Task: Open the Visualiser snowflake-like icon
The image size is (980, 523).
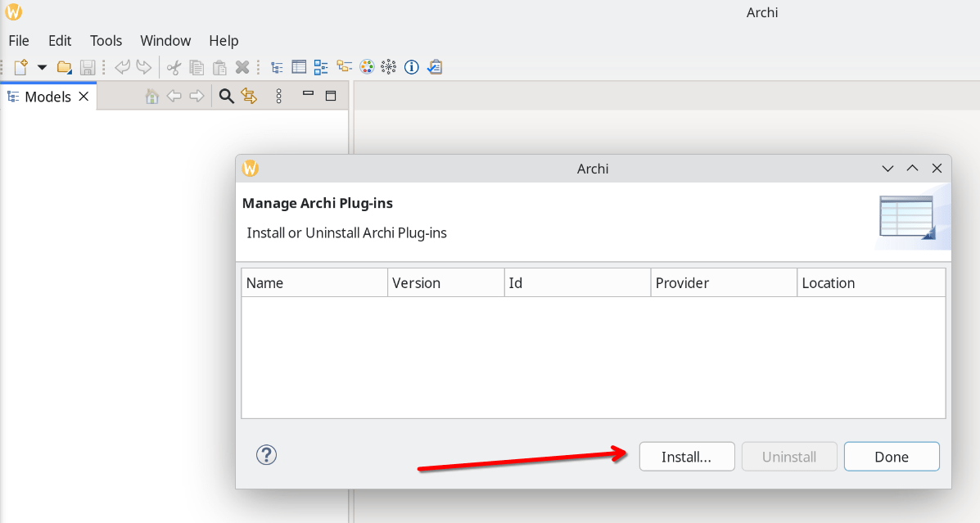Action: (x=389, y=67)
